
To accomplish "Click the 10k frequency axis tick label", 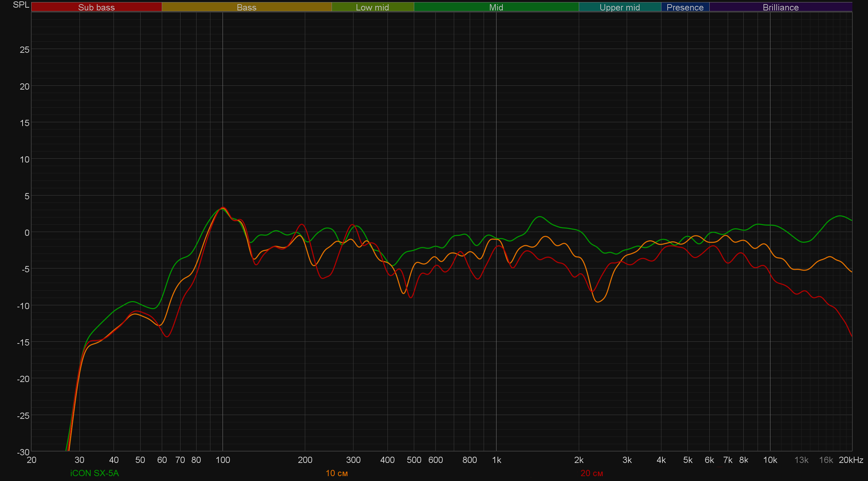I will click(x=770, y=460).
